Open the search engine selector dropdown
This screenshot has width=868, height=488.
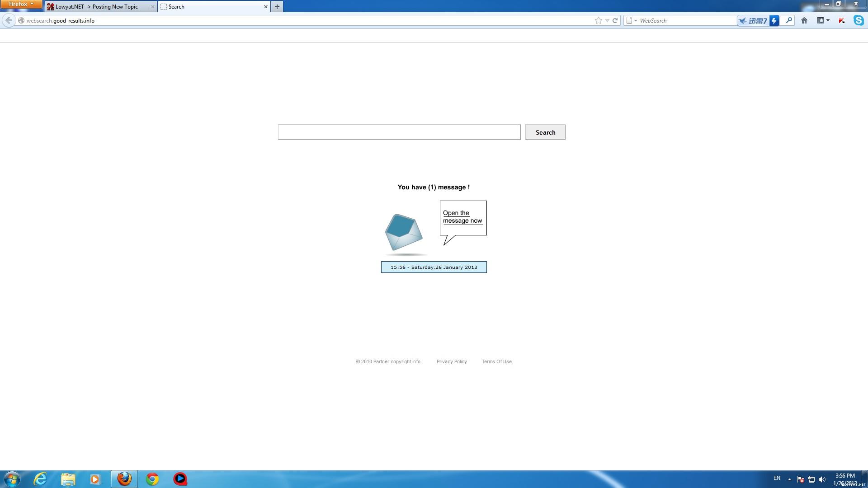coord(631,20)
